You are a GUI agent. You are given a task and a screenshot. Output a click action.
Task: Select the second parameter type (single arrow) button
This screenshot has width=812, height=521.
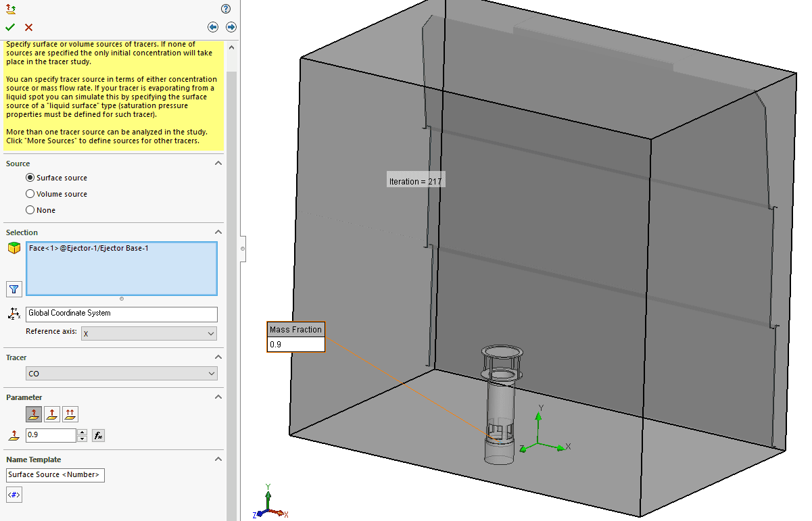[52, 414]
